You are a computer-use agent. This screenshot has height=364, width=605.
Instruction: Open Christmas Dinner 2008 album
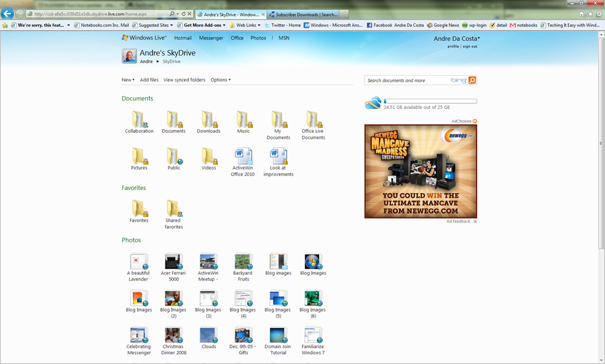[x=173, y=341]
